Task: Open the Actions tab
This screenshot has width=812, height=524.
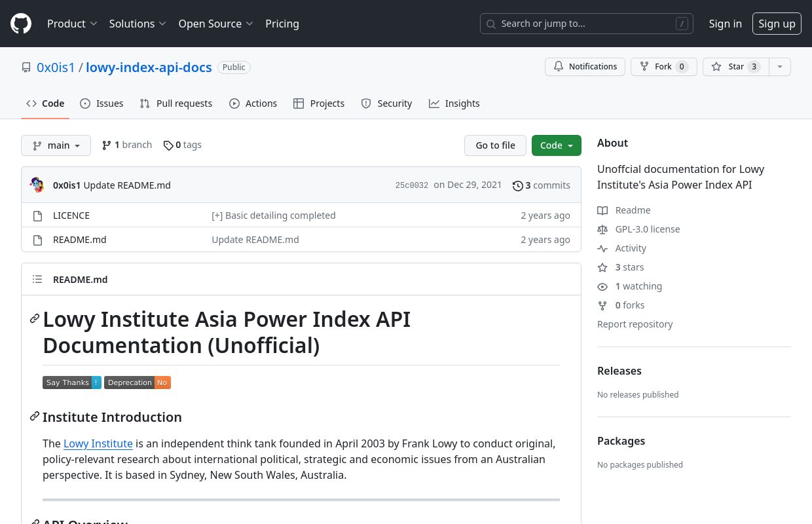Action: click(x=253, y=103)
